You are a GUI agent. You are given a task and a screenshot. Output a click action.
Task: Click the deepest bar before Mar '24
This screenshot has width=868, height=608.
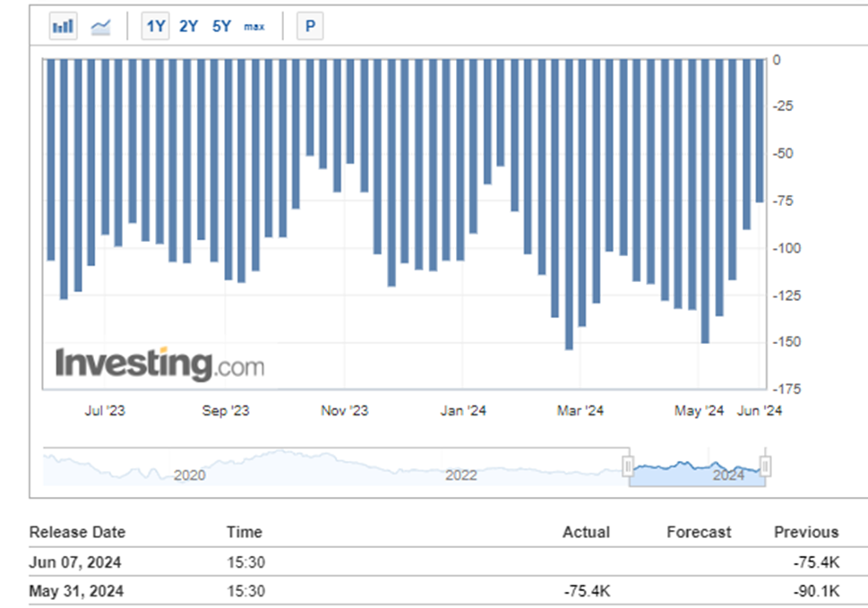pyautogui.click(x=569, y=204)
